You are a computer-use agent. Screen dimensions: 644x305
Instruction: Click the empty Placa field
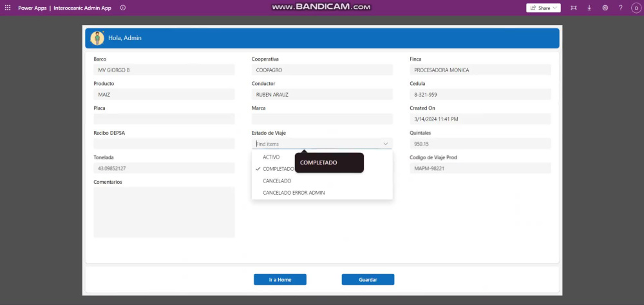(x=164, y=119)
